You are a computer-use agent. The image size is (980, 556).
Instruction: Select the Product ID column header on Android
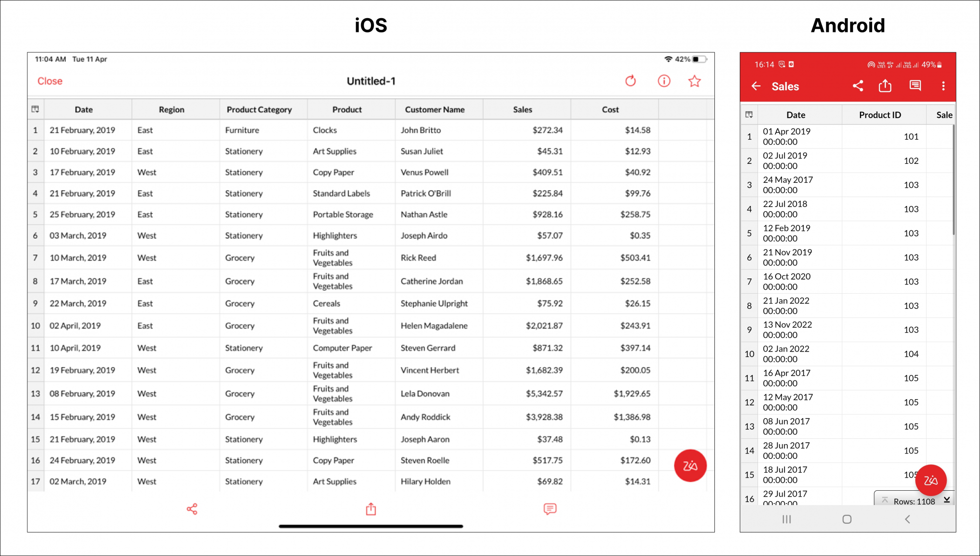880,114
